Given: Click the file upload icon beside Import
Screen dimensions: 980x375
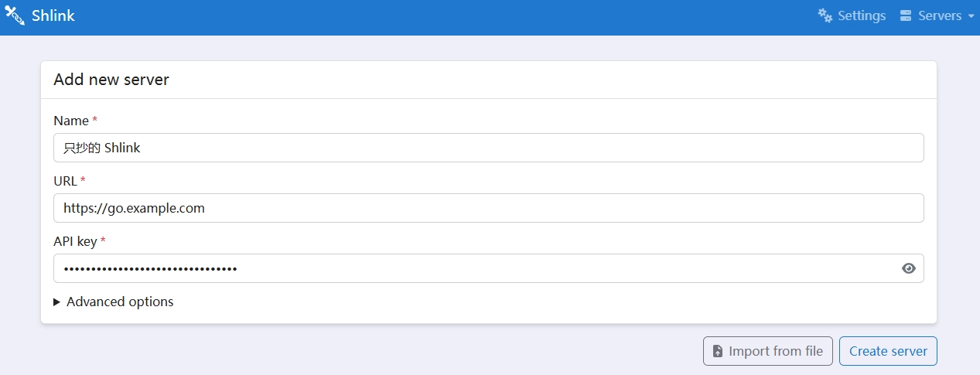Looking at the screenshot, I should (718, 351).
